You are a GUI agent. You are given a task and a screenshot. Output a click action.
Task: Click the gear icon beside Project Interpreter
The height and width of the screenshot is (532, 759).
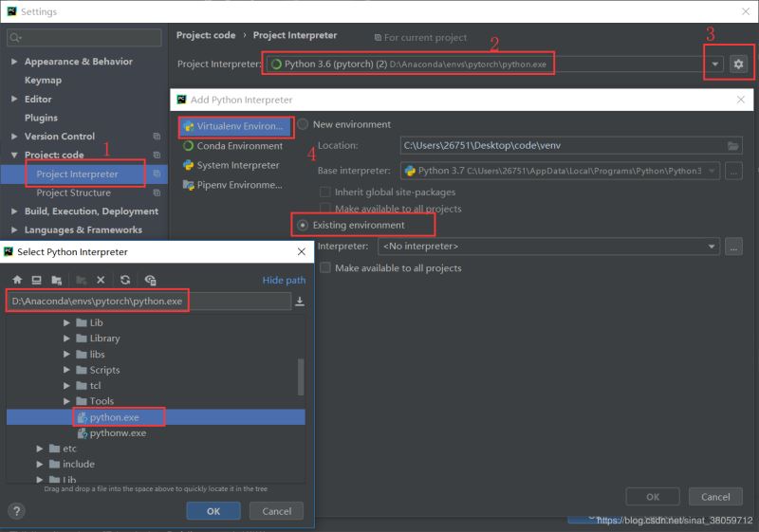[x=738, y=64]
